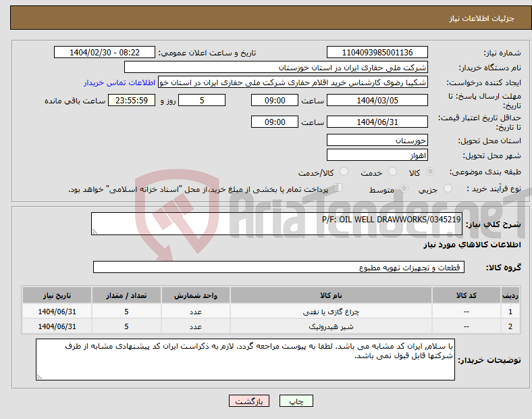Click the تعداد / مقدار column header

(126, 295)
